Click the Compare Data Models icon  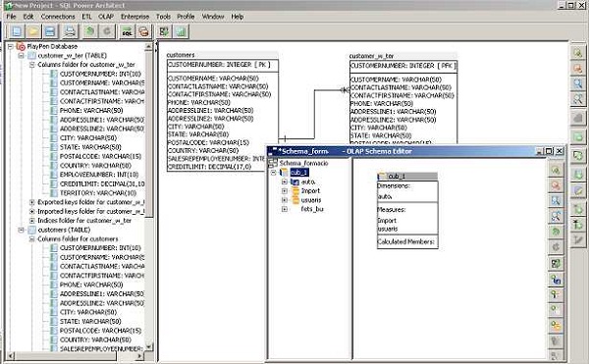[143, 31]
